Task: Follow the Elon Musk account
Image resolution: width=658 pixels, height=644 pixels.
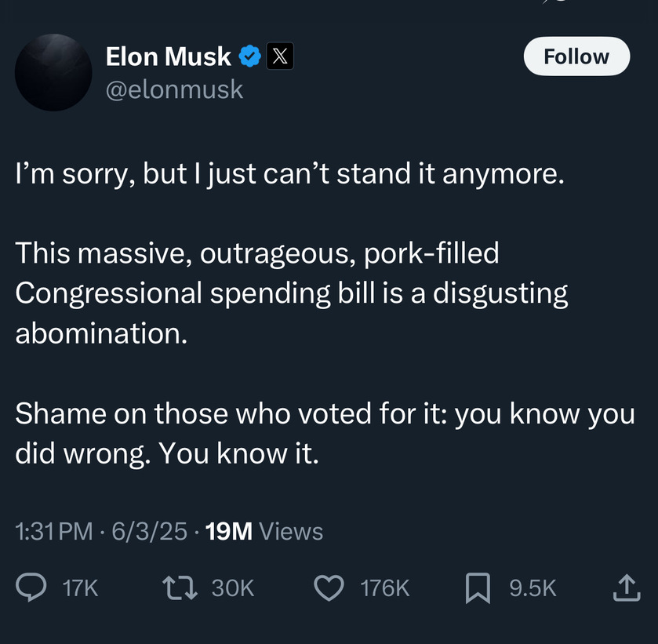Action: click(x=576, y=56)
